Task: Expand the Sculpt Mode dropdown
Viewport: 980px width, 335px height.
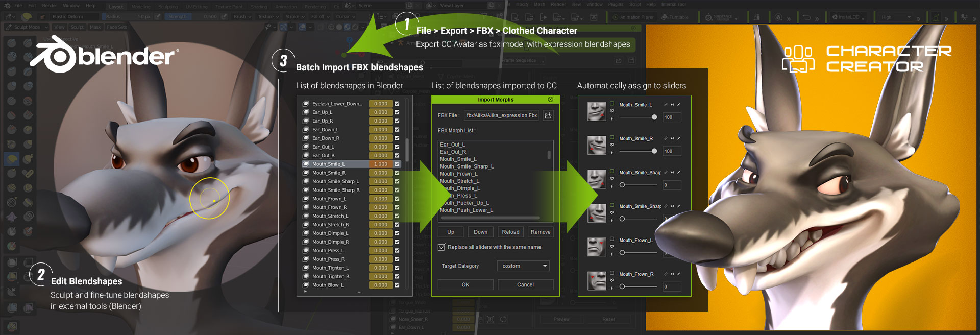Action: 27,27
